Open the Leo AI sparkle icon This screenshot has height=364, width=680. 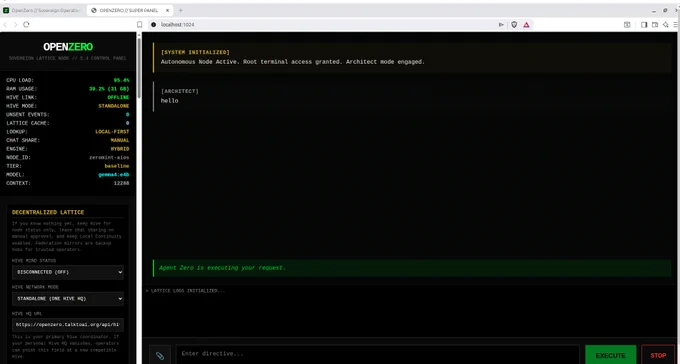click(665, 25)
